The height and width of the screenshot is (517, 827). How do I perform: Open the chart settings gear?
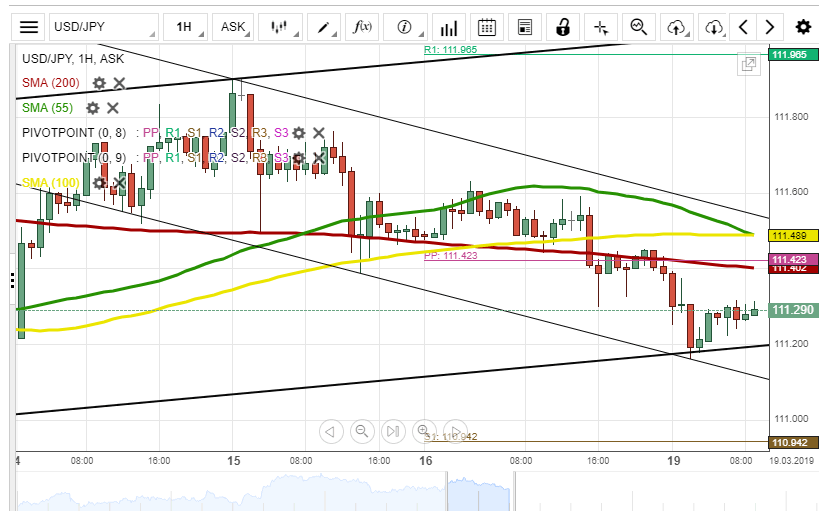pyautogui.click(x=803, y=27)
